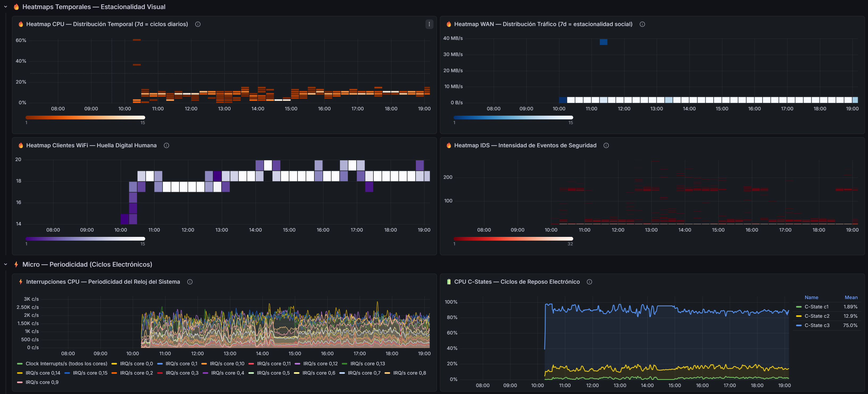Toggle IRQ/s core 0,3 legend series
Screen dimensions: 868x394
[182, 373]
